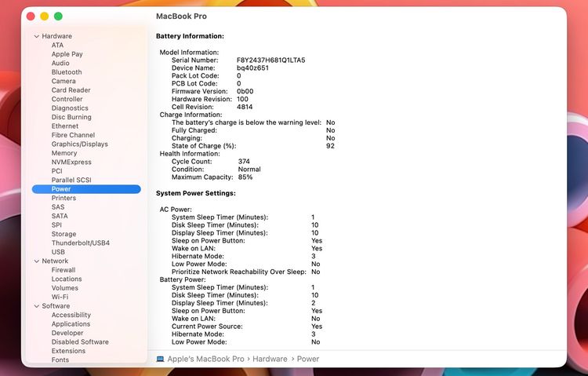Choose Developer in the sidebar
Viewport: 588px width, 376px height.
click(67, 333)
